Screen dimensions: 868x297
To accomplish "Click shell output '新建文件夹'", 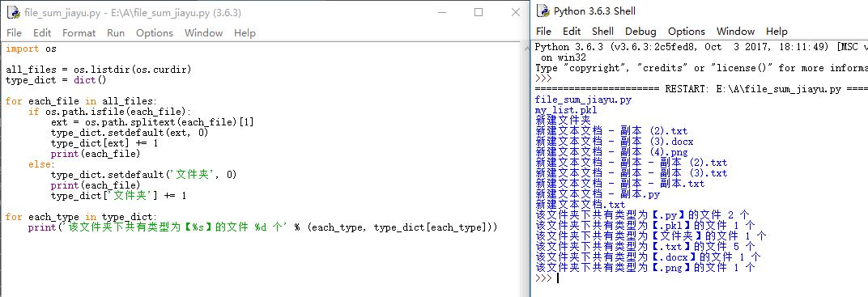I will [563, 121].
